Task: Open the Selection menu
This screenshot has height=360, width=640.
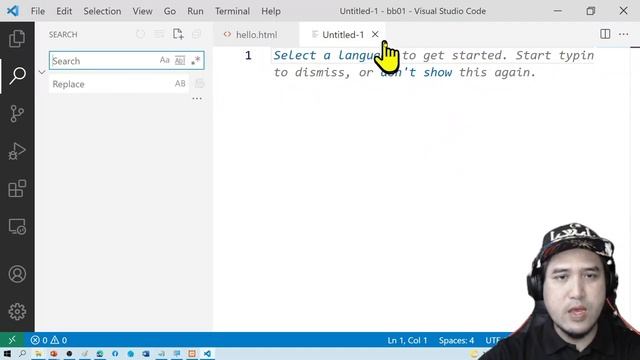Action: click(102, 11)
